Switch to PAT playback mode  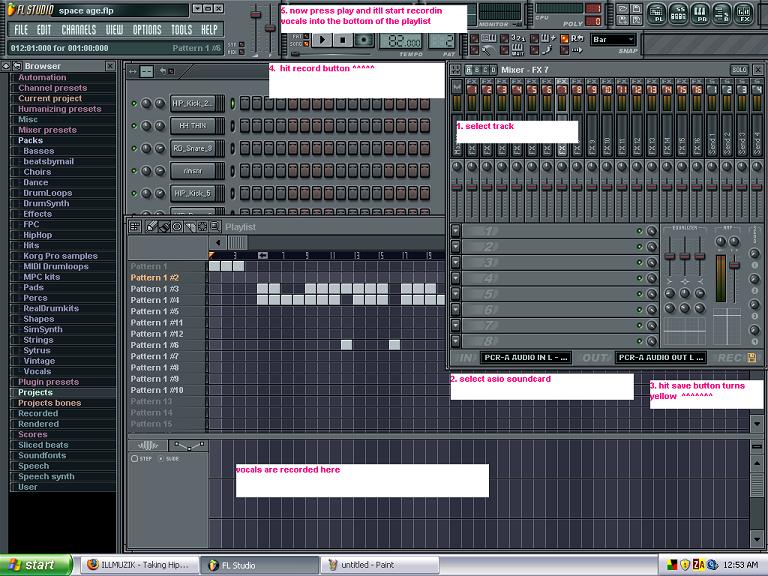[x=306, y=36]
